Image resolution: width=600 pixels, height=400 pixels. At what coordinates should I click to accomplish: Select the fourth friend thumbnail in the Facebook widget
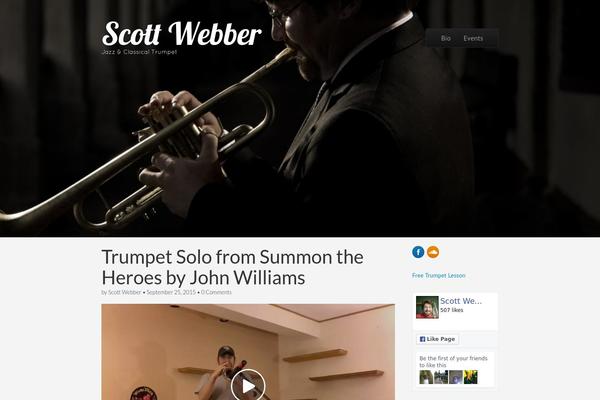coord(471,377)
